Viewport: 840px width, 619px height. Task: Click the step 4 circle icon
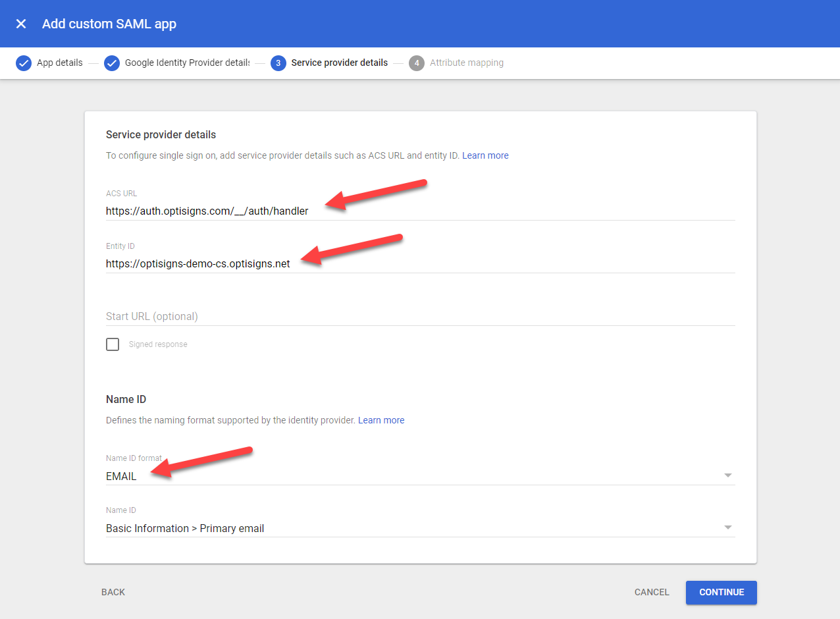(x=416, y=63)
